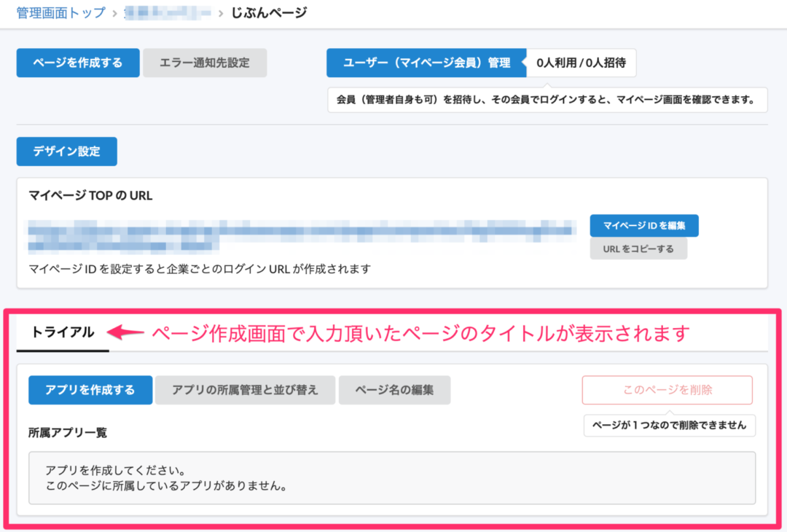Click the empty 所属アプリ一覧 message box
The height and width of the screenshot is (532, 787).
(x=392, y=477)
